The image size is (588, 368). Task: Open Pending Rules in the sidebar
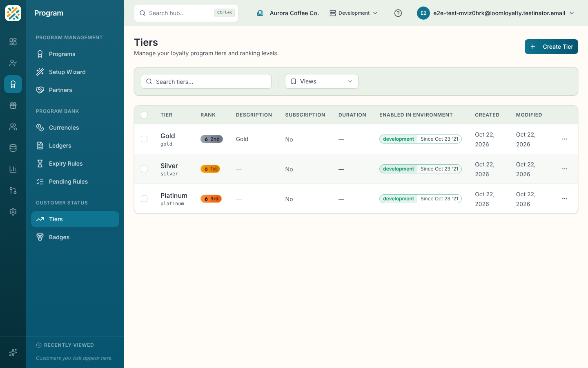click(x=75, y=182)
